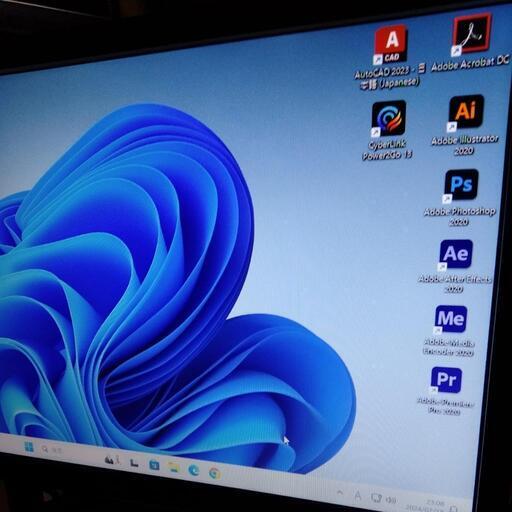Open the Windows Start menu

coord(29,447)
